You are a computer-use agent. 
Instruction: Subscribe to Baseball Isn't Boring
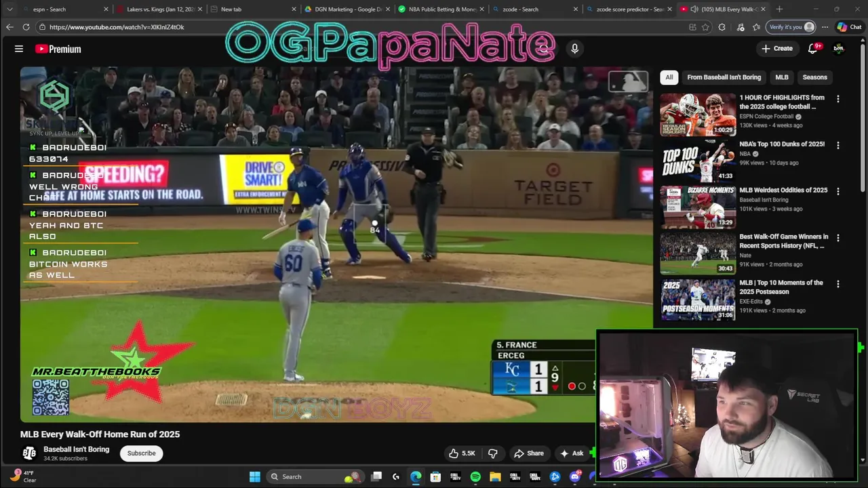(x=141, y=453)
